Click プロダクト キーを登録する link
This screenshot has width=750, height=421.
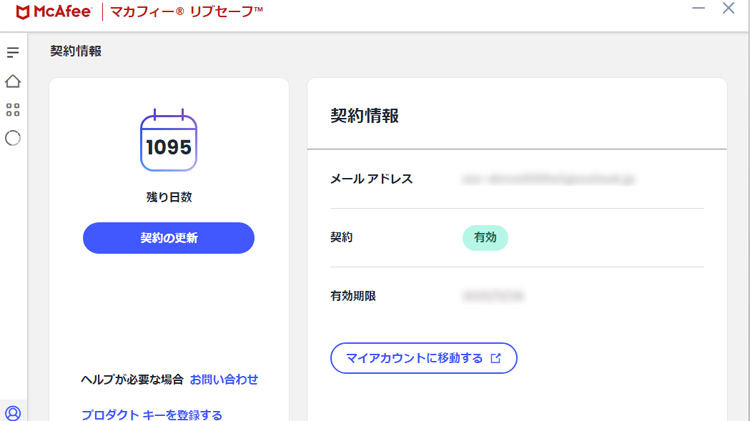click(152, 414)
